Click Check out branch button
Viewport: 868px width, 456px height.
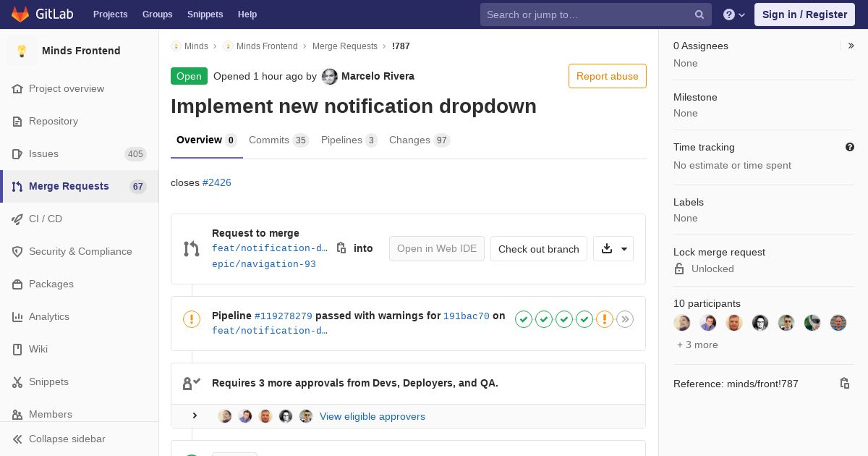[539, 249]
